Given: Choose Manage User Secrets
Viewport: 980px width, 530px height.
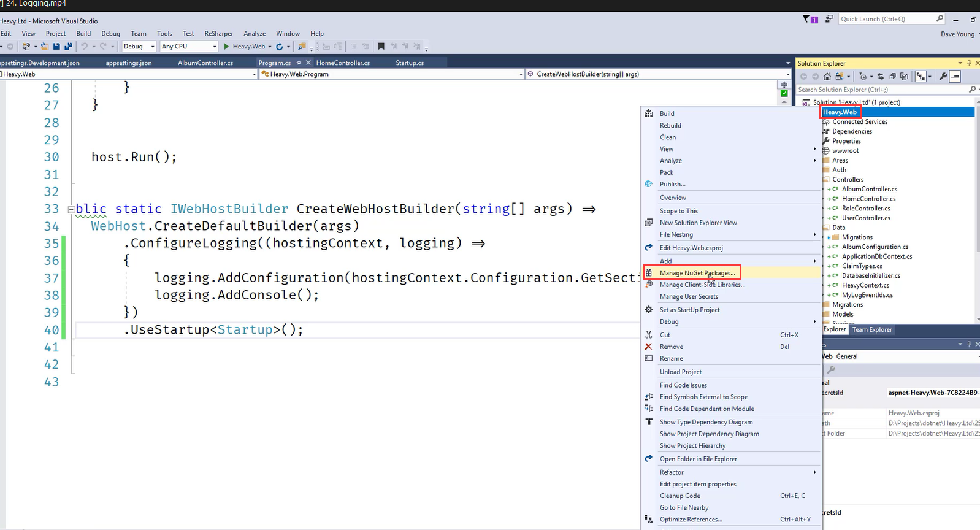Looking at the screenshot, I should (x=731, y=297).
